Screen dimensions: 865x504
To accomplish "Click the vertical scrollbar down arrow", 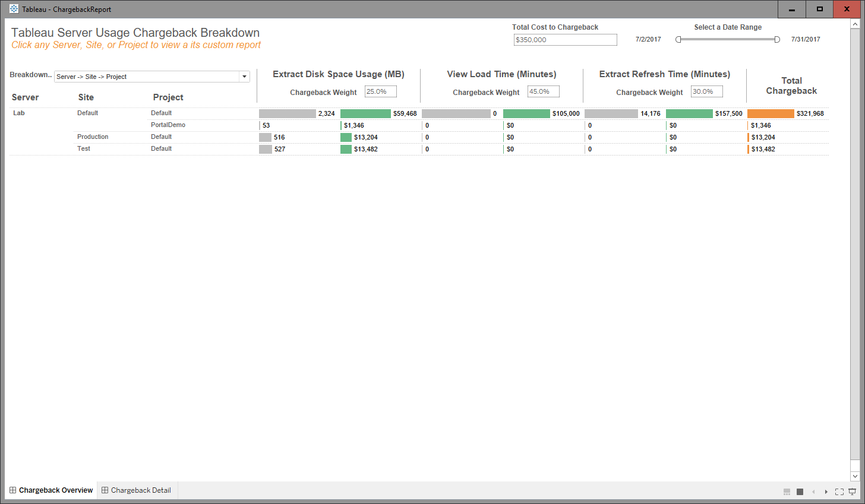I will (855, 476).
